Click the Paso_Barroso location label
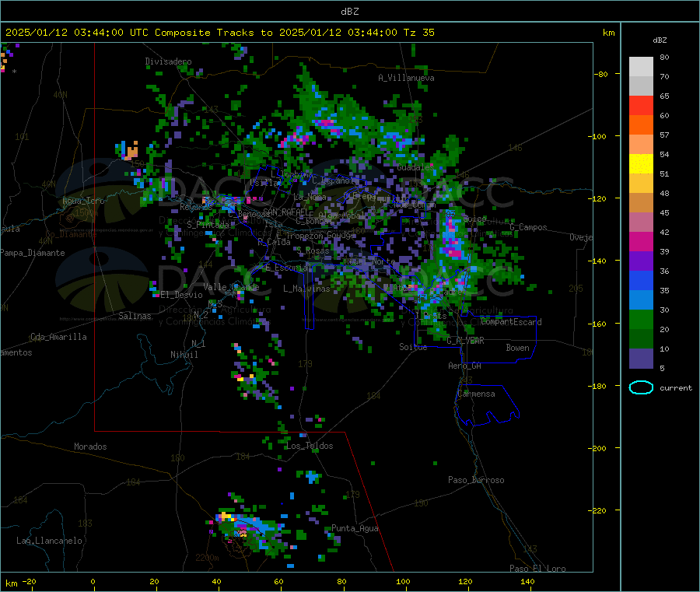 click(x=476, y=480)
